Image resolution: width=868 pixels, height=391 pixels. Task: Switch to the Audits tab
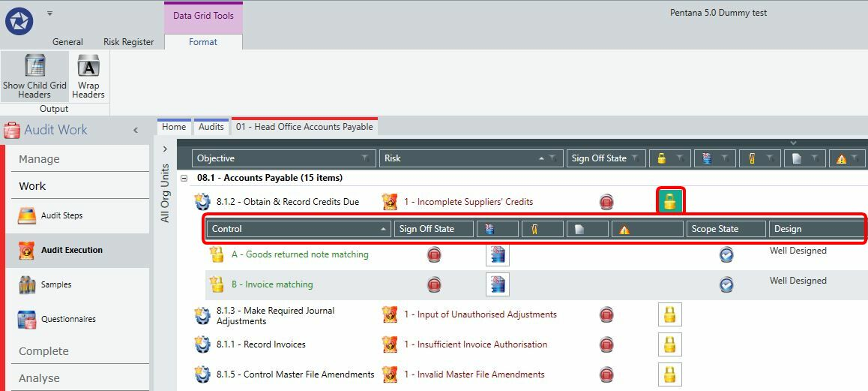[x=211, y=127]
